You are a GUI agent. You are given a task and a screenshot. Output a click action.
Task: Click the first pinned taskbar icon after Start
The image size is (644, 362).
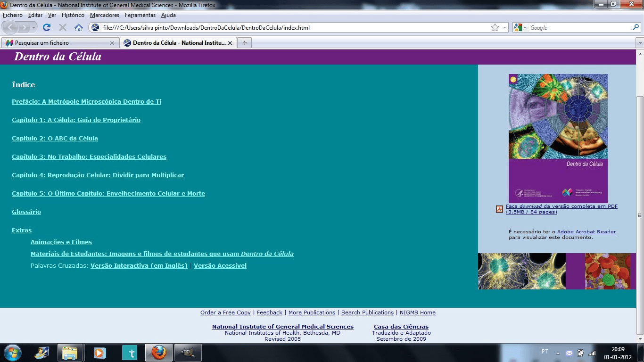tap(42, 353)
